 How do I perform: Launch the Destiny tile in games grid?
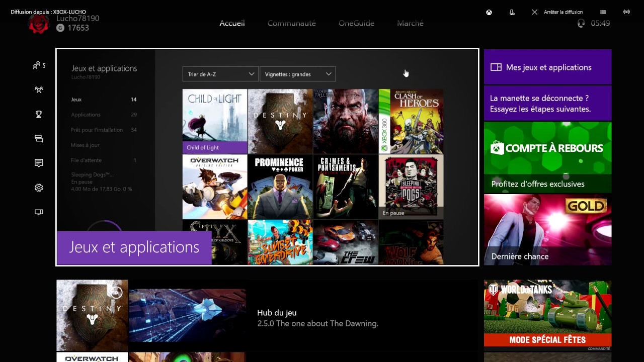coord(280,121)
